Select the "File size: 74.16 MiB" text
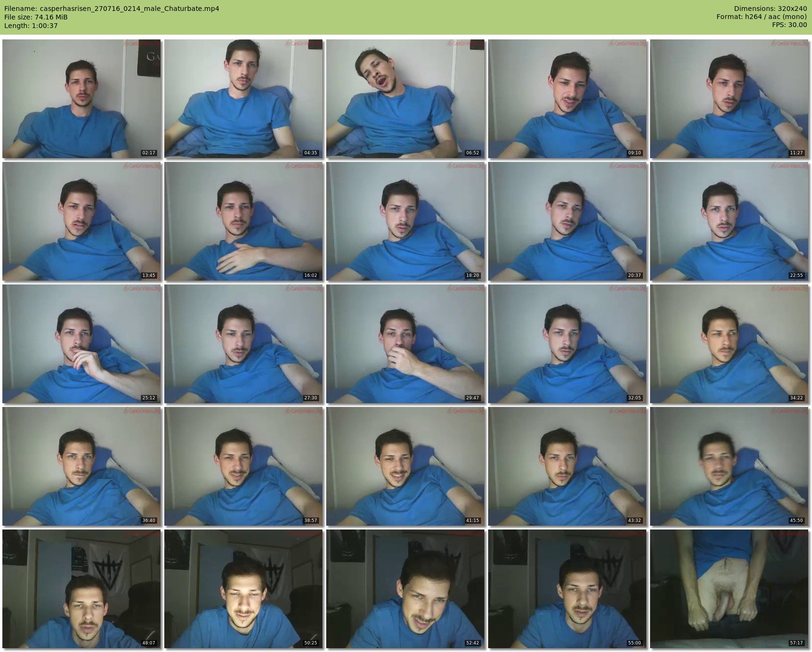 coord(36,17)
